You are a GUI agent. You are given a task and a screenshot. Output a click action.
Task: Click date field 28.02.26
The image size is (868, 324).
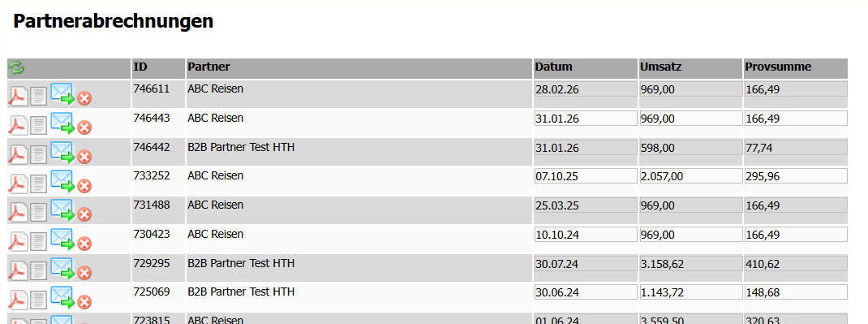586,89
